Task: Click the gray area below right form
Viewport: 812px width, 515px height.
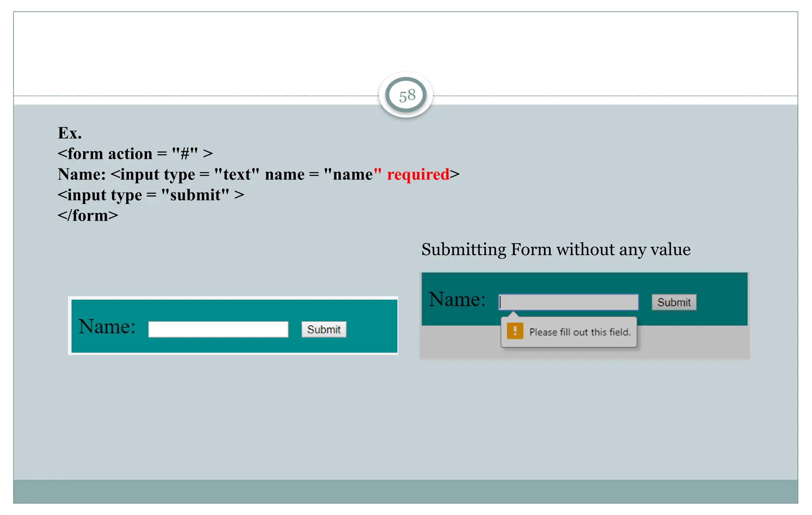Action: coord(694,343)
